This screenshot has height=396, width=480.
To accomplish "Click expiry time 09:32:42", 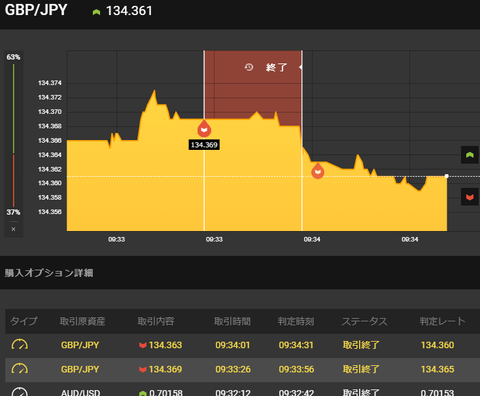I will [x=296, y=392].
